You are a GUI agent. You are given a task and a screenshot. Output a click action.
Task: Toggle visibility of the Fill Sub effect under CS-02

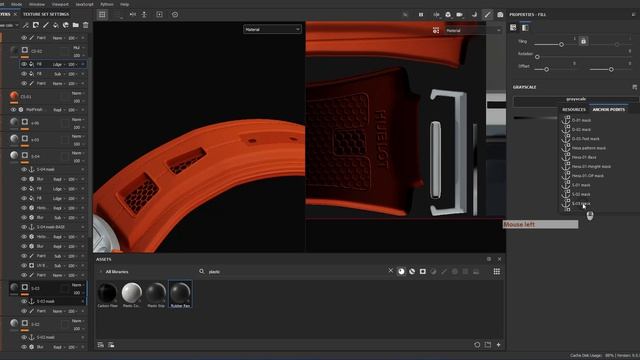point(24,74)
